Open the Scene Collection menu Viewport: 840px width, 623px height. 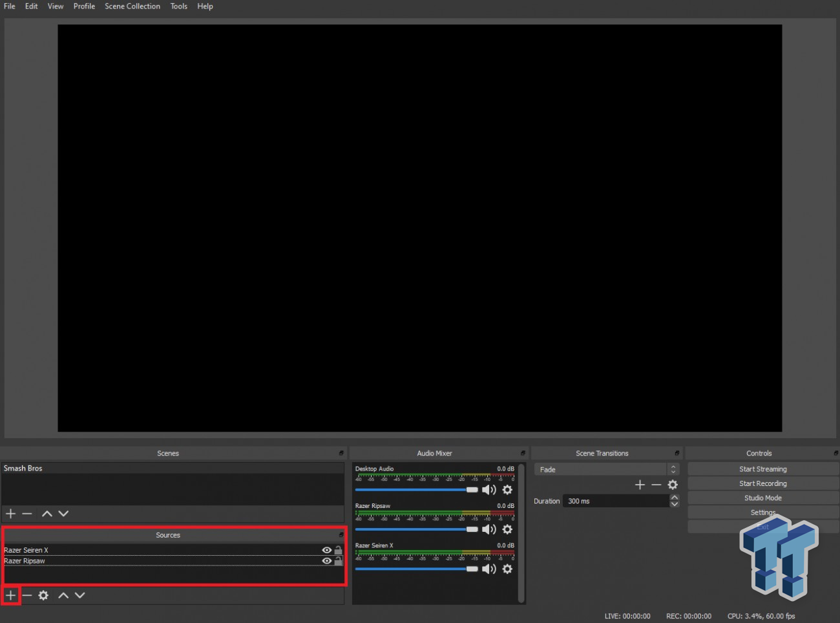point(132,6)
